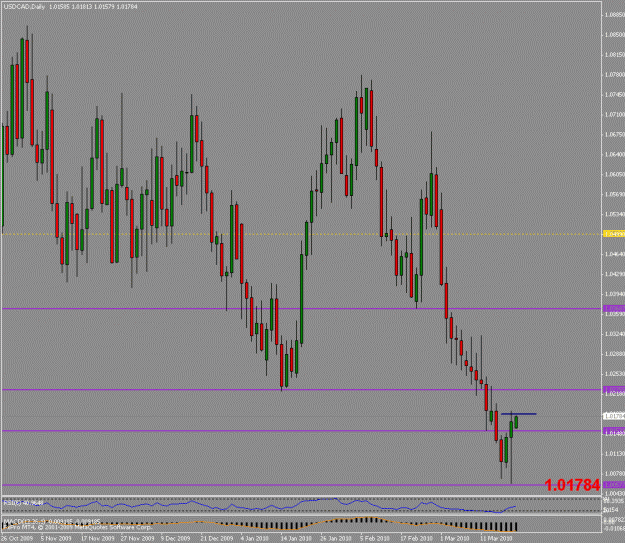Select the yellow dashed horizontal line
Image resolution: width=625 pixels, height=543 pixels.
click(302, 234)
